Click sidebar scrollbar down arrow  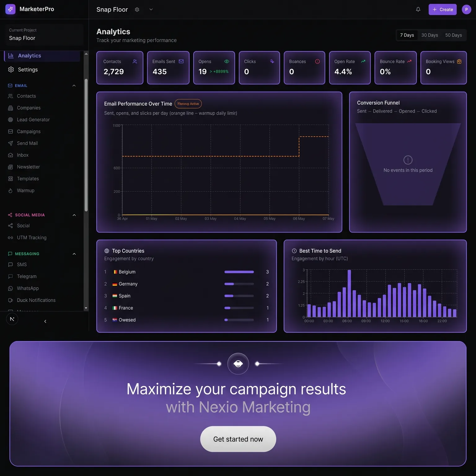[x=86, y=308]
